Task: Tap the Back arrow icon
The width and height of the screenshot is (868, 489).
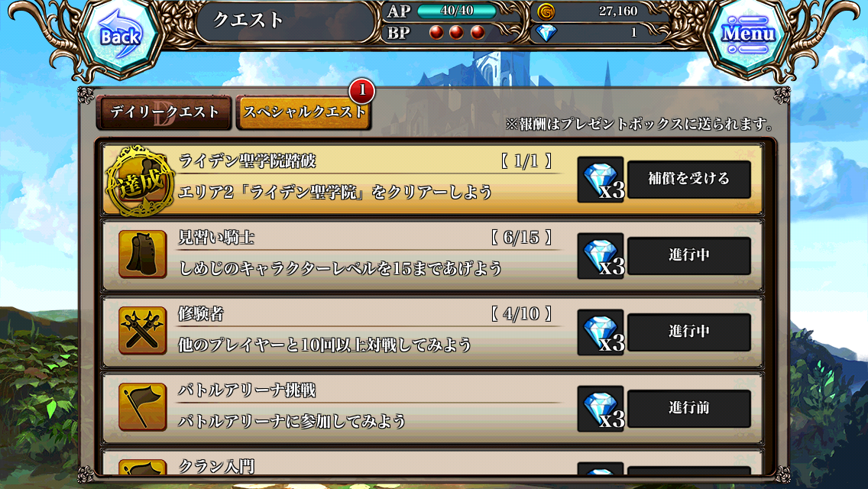Action: 120,37
